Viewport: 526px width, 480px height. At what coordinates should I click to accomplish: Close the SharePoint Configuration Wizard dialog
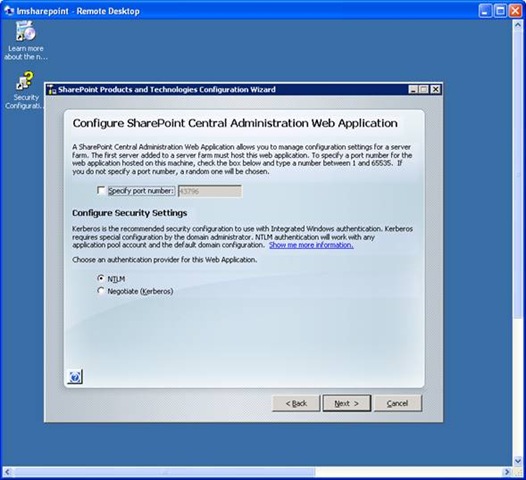(x=435, y=90)
